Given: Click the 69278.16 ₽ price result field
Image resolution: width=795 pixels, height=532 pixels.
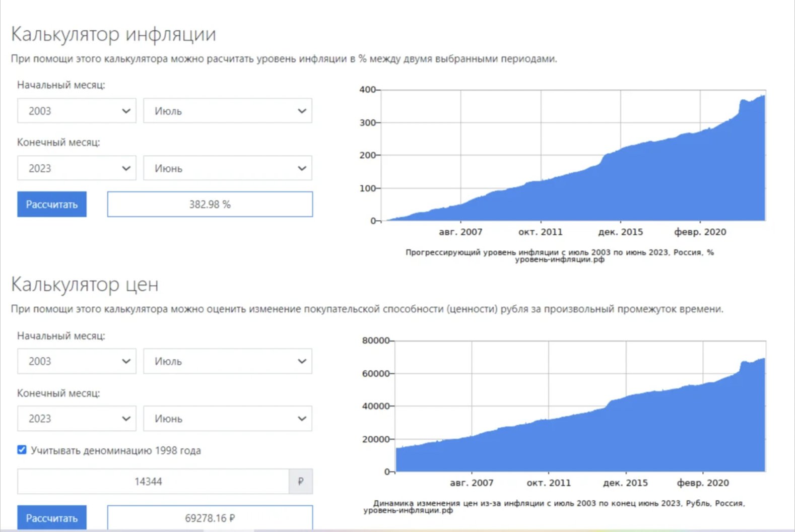Looking at the screenshot, I should coord(210,518).
